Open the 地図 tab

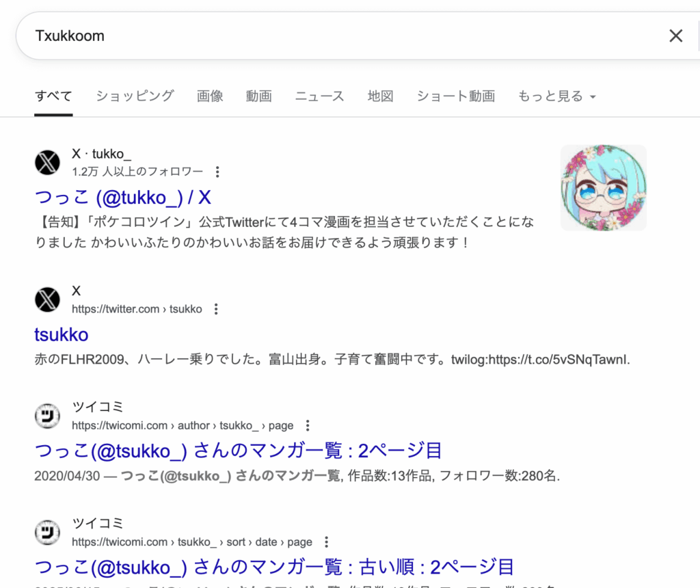[380, 96]
